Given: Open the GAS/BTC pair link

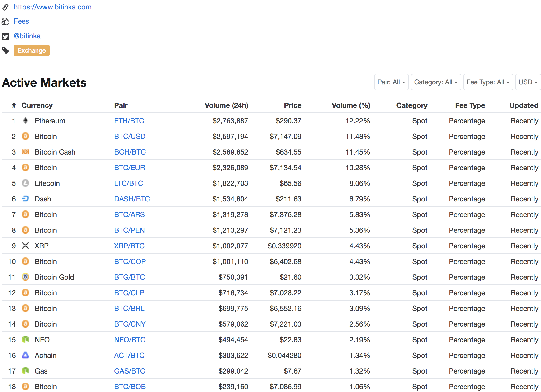Looking at the screenshot, I should tap(130, 371).
